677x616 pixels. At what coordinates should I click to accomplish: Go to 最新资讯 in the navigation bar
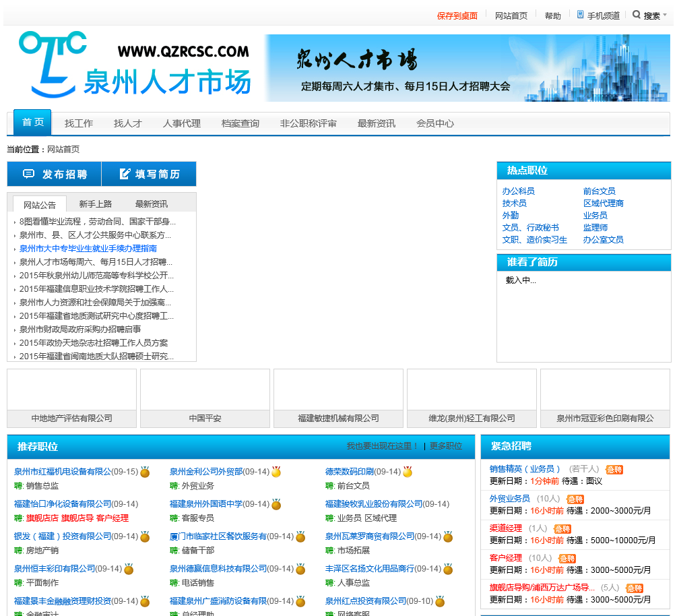[x=377, y=123]
